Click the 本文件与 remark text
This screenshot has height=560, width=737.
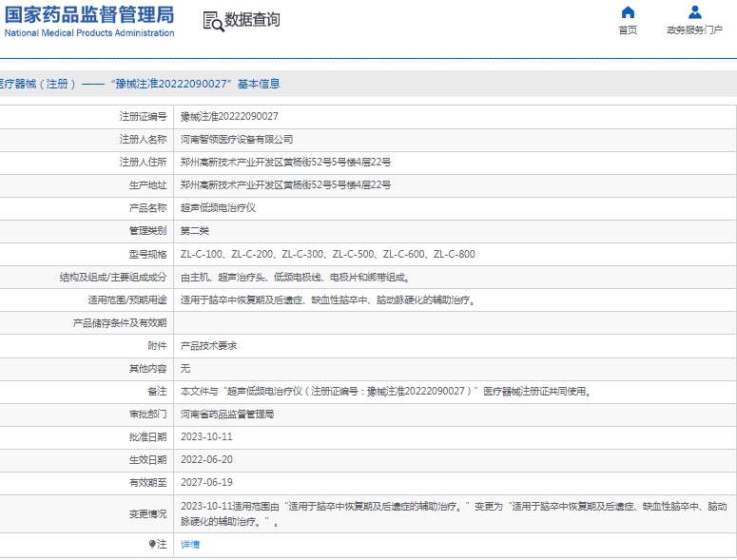[386, 392]
